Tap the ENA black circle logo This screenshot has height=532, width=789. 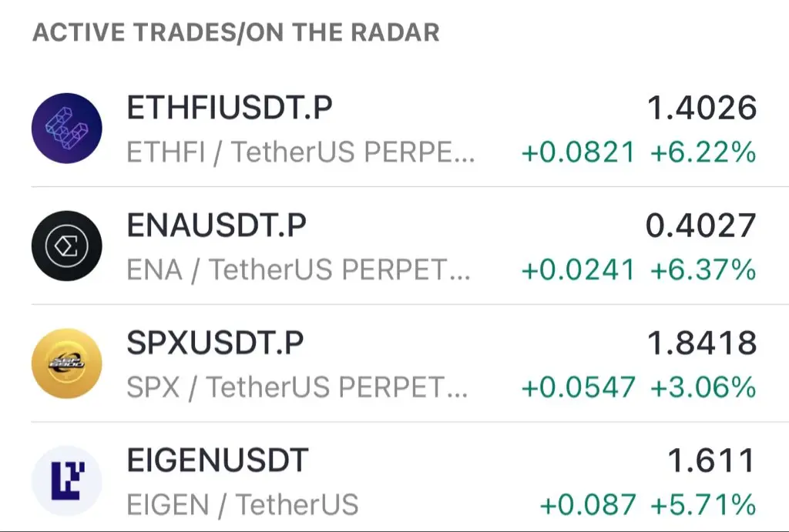tap(67, 246)
